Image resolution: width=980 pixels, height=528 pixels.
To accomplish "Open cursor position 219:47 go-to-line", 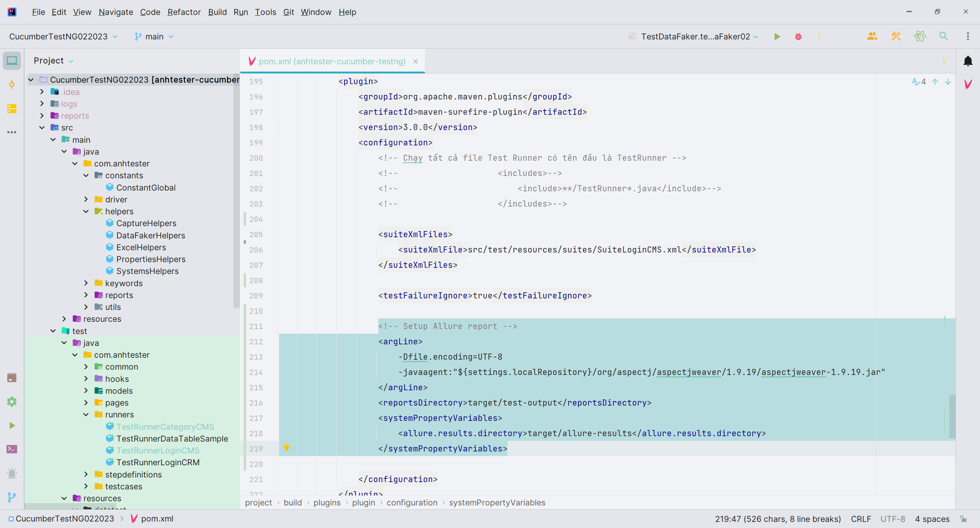I will 778,519.
